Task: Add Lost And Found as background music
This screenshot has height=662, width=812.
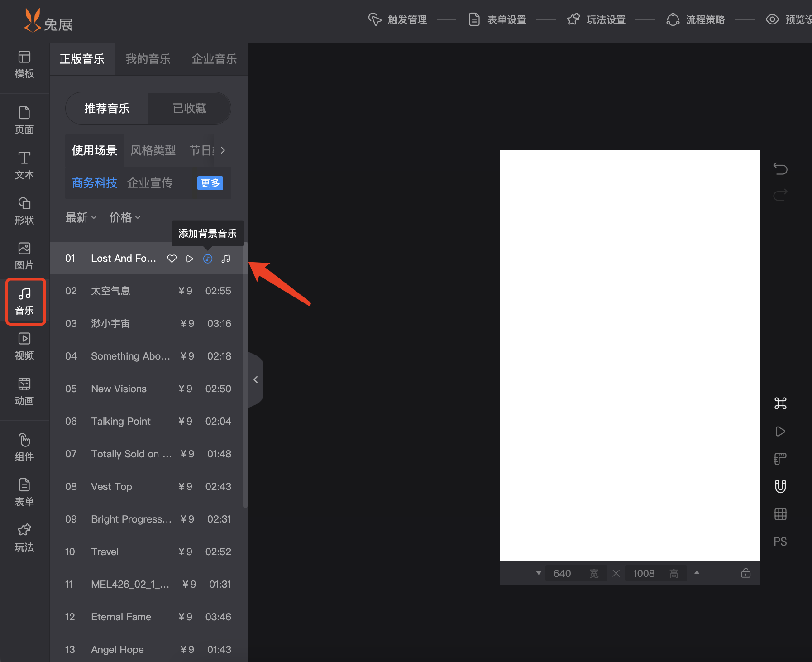Action: [x=208, y=259]
